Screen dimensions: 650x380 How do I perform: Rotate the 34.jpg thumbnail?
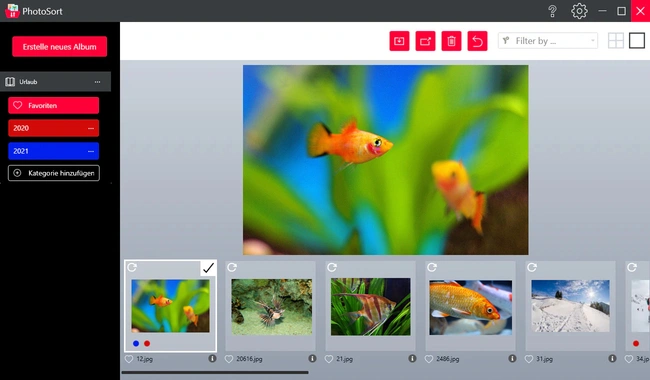point(632,267)
